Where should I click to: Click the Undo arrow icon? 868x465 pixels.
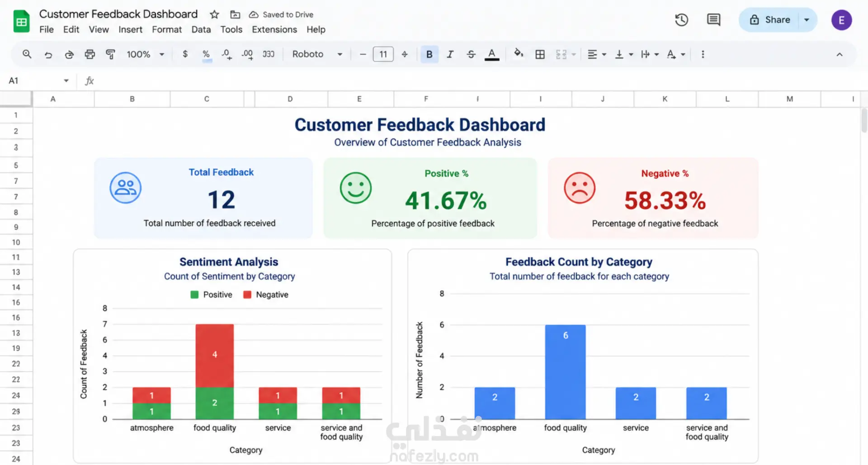click(x=48, y=54)
